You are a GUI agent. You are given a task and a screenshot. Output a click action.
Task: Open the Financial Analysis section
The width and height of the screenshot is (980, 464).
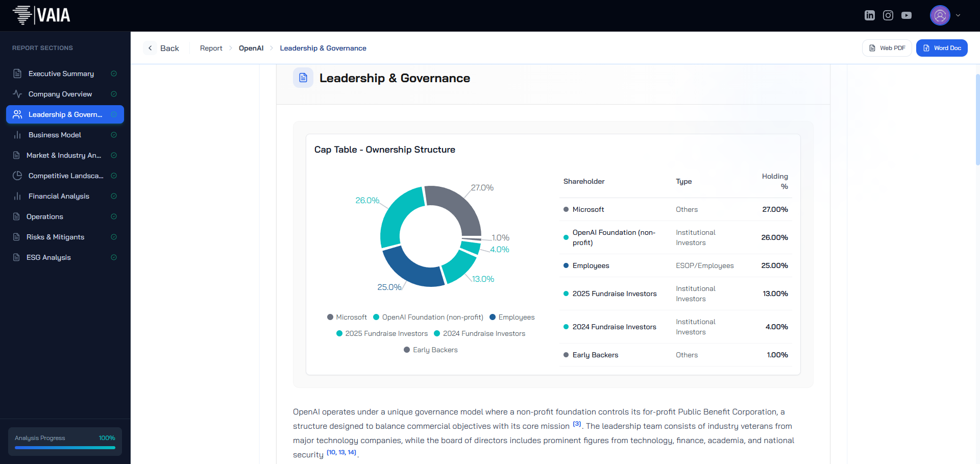click(59, 196)
